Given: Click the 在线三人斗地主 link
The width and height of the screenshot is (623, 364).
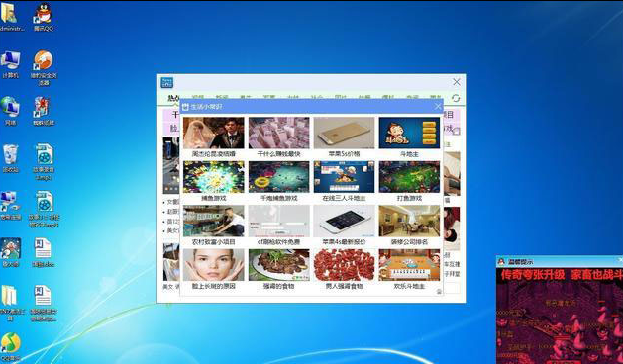Looking at the screenshot, I should (x=344, y=198).
